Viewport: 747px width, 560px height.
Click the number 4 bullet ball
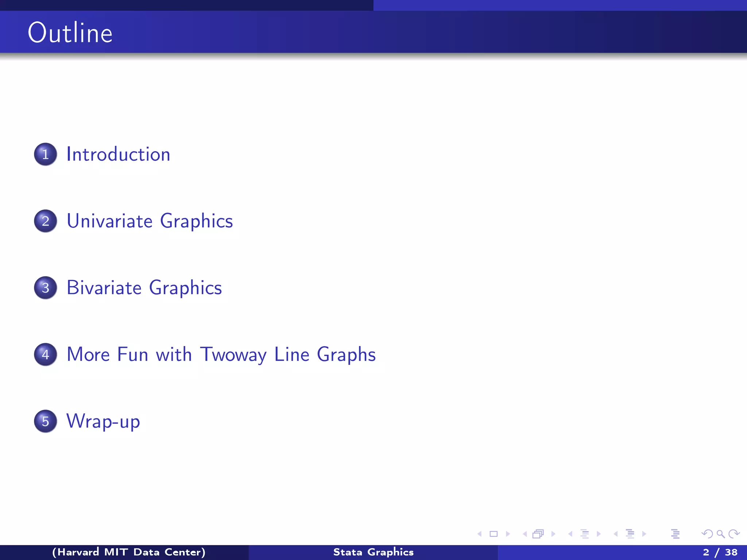[x=46, y=354]
